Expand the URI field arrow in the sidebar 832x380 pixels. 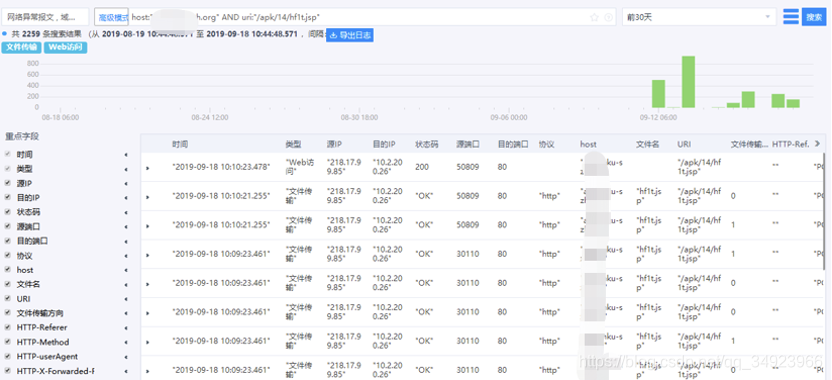pyautogui.click(x=126, y=299)
